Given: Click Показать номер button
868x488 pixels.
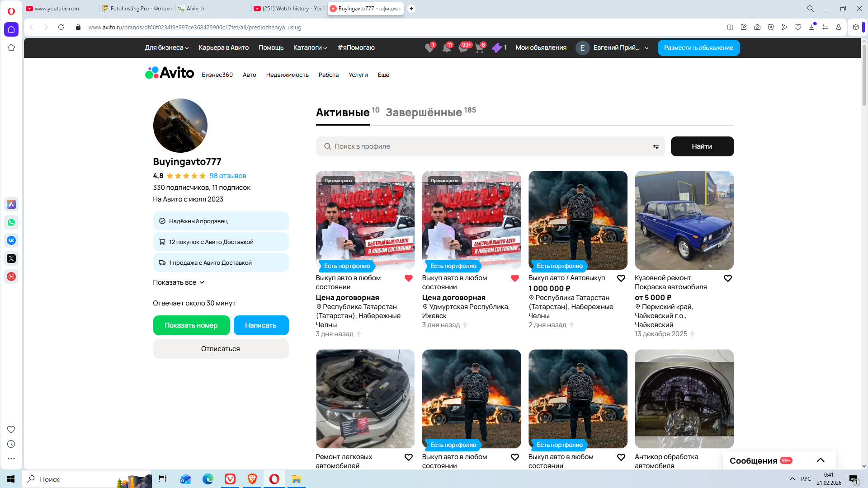Looking at the screenshot, I should pos(191,325).
